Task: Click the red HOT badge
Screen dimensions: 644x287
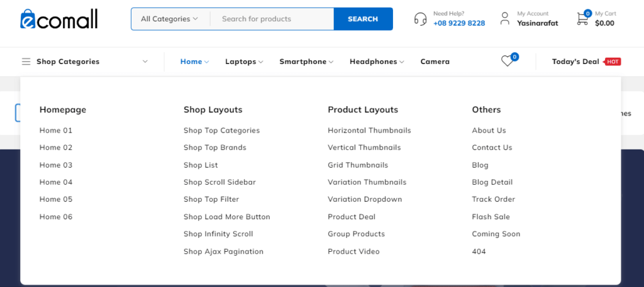Action: coord(612,62)
